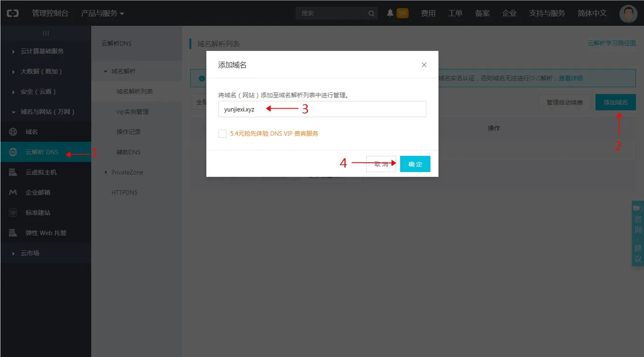Screen dimensions: 644x357
Task: Click the 企业邮箱 mail icon
Action: pos(13,193)
